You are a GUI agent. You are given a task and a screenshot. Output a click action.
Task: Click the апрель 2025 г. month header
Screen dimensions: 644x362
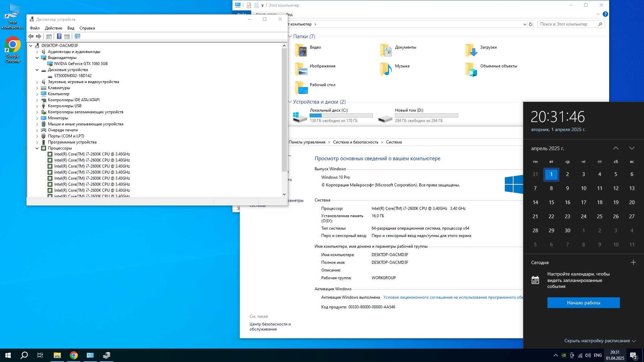(547, 148)
